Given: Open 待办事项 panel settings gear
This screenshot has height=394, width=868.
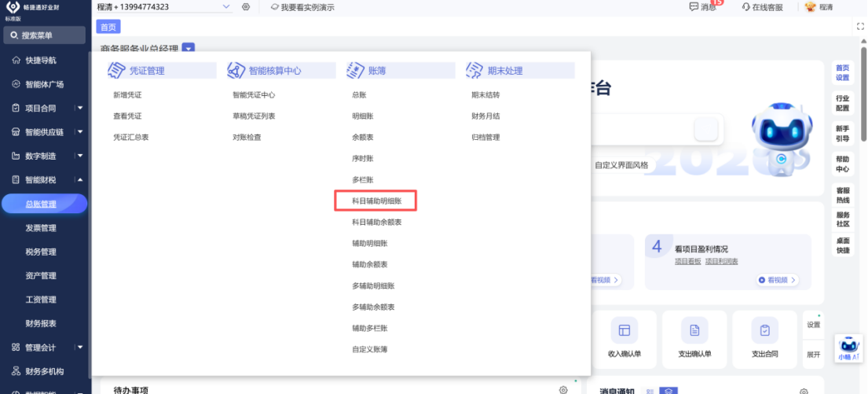Looking at the screenshot, I should click(x=563, y=390).
